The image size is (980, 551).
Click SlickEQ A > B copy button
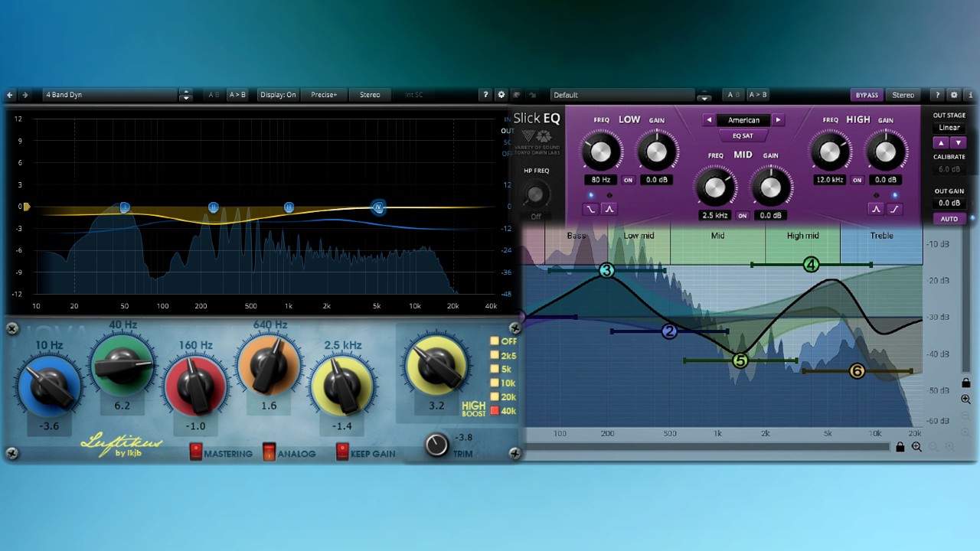click(758, 95)
